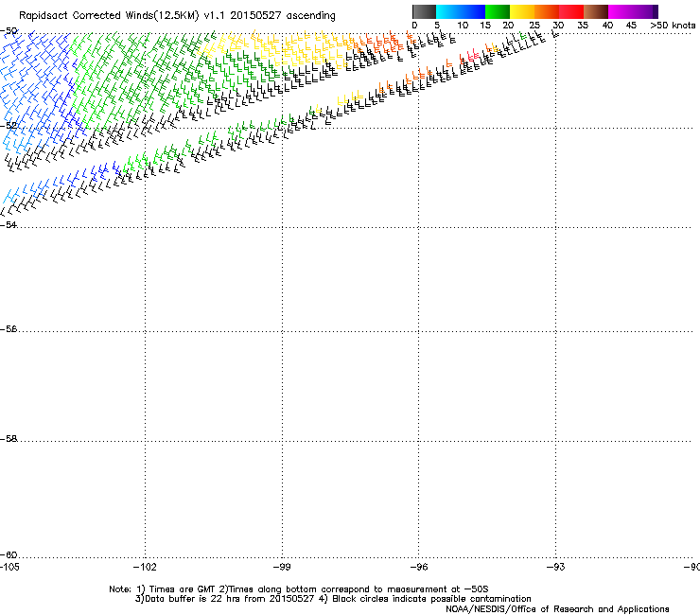This screenshot has width=700, height=615.
Task: Click the green 15-20 knots legend swatch
Action: pos(498,11)
